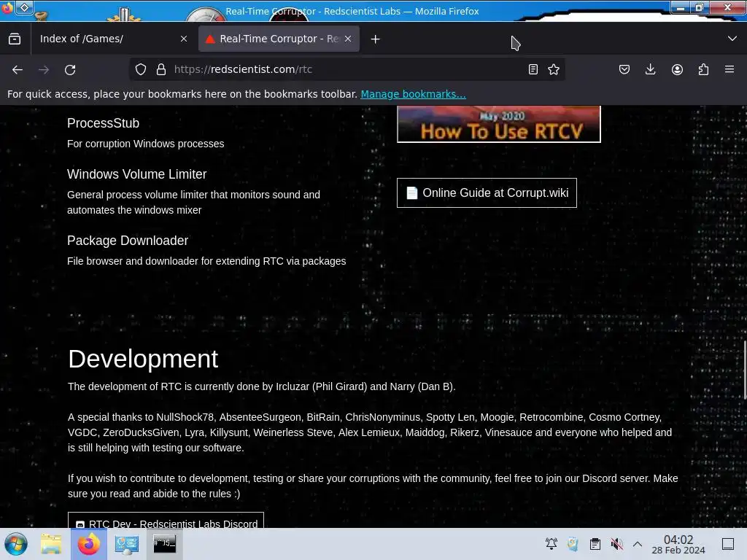Image resolution: width=747 pixels, height=560 pixels.
Task: Open notifications bell in system tray
Action: [551, 544]
